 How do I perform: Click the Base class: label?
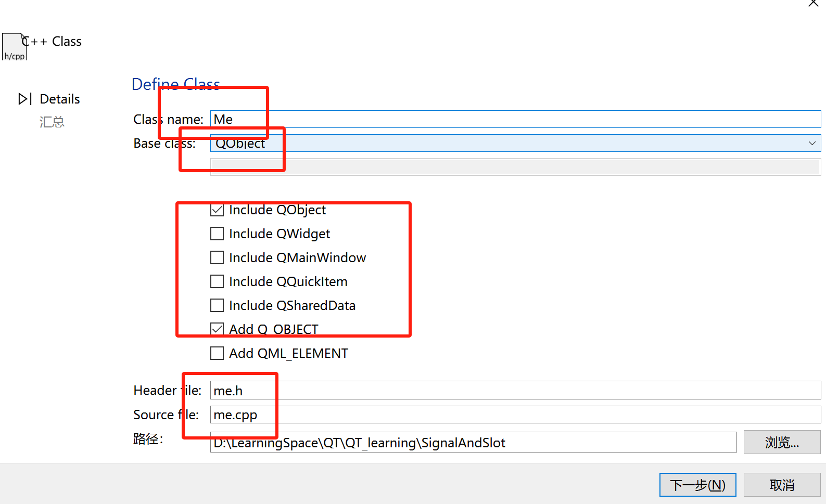click(164, 143)
